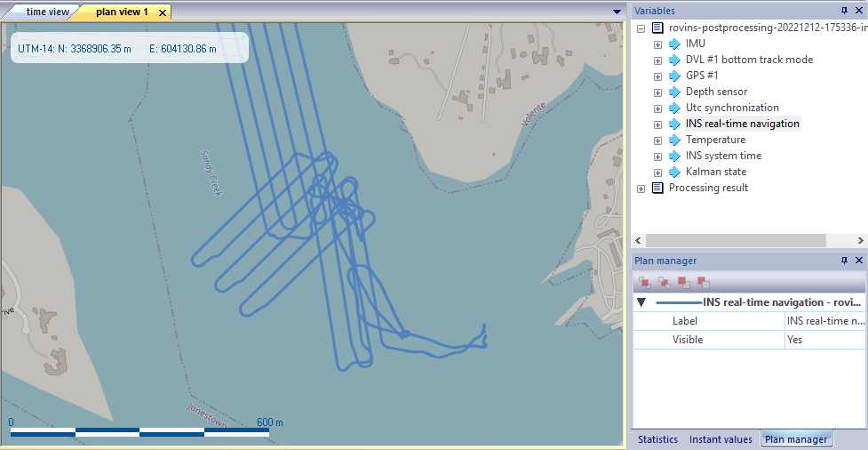Pin the Variables panel
Screen dimensions: 868x450
pyautogui.click(x=844, y=11)
